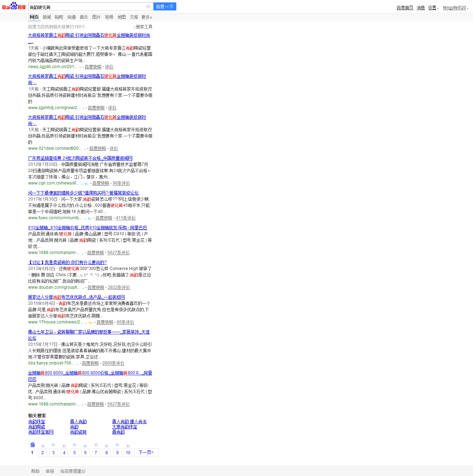
Task: Expand arrow beside bbs.tianya.cn URL
Action: pyautogui.click(x=77, y=364)
